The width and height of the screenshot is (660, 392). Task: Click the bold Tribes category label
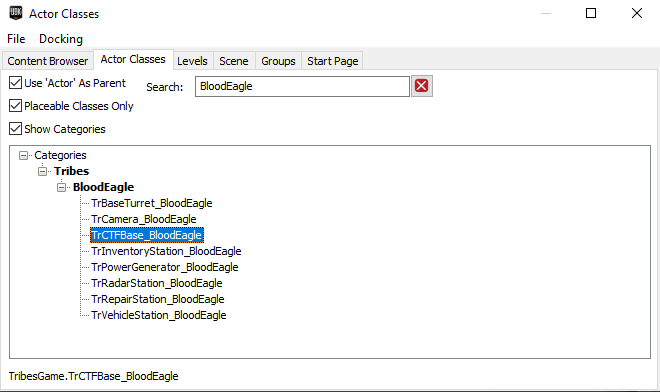point(72,171)
